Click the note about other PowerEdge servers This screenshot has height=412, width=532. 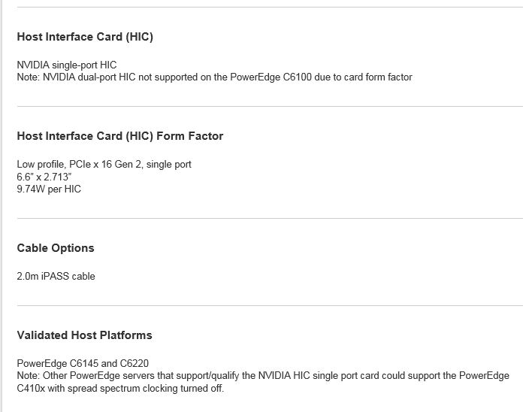pos(263,376)
